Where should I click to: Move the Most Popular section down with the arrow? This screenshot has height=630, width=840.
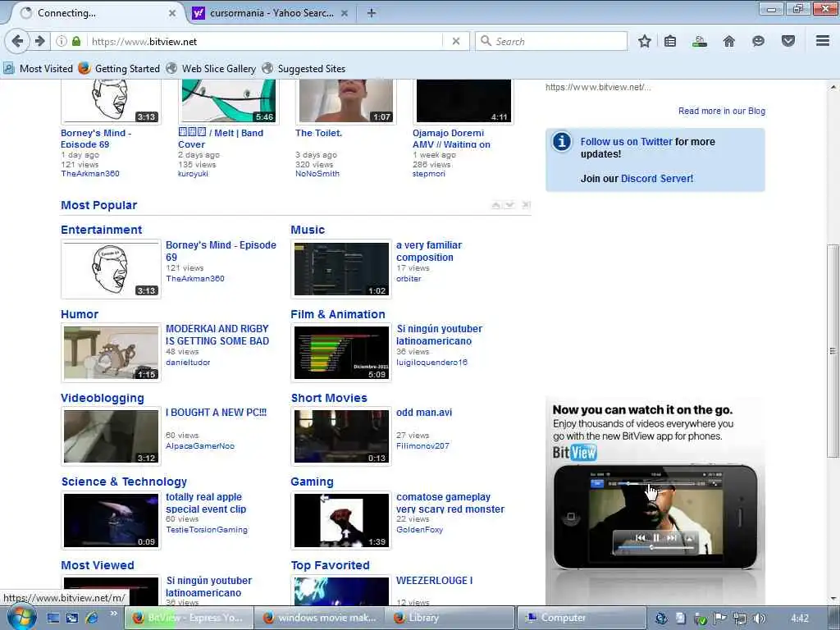[x=510, y=205]
